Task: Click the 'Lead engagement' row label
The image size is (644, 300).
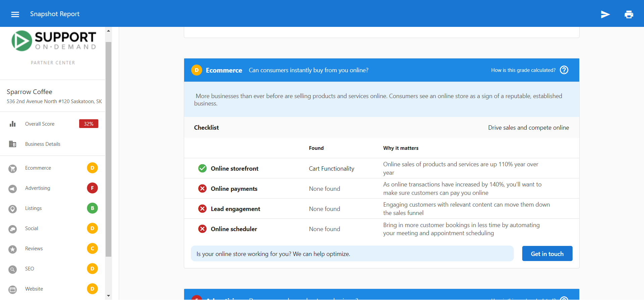Action: pyautogui.click(x=235, y=209)
